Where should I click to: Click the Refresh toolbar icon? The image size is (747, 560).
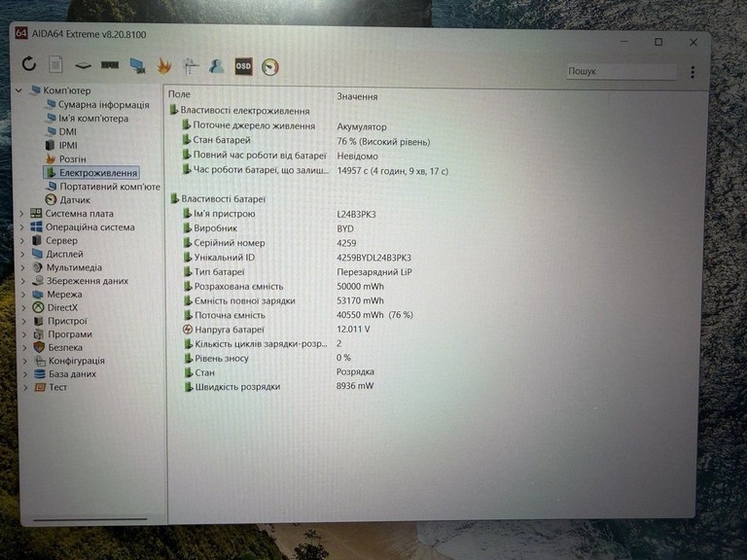[29, 63]
